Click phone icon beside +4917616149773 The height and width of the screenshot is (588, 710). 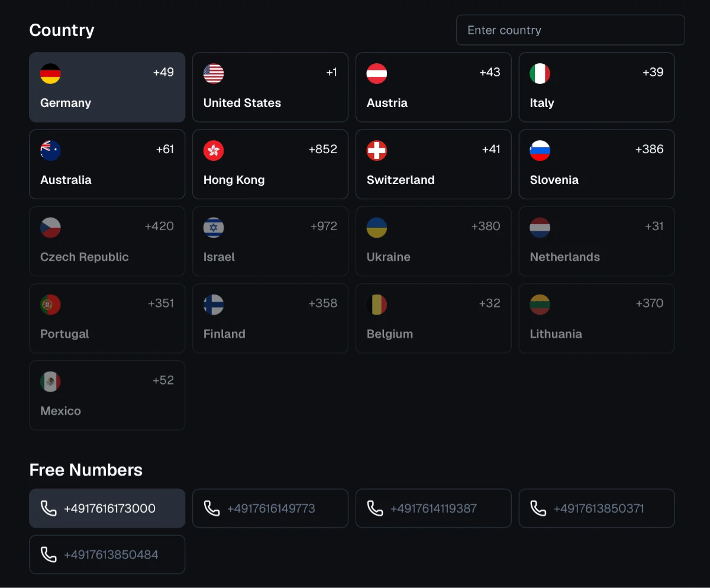[x=212, y=508]
